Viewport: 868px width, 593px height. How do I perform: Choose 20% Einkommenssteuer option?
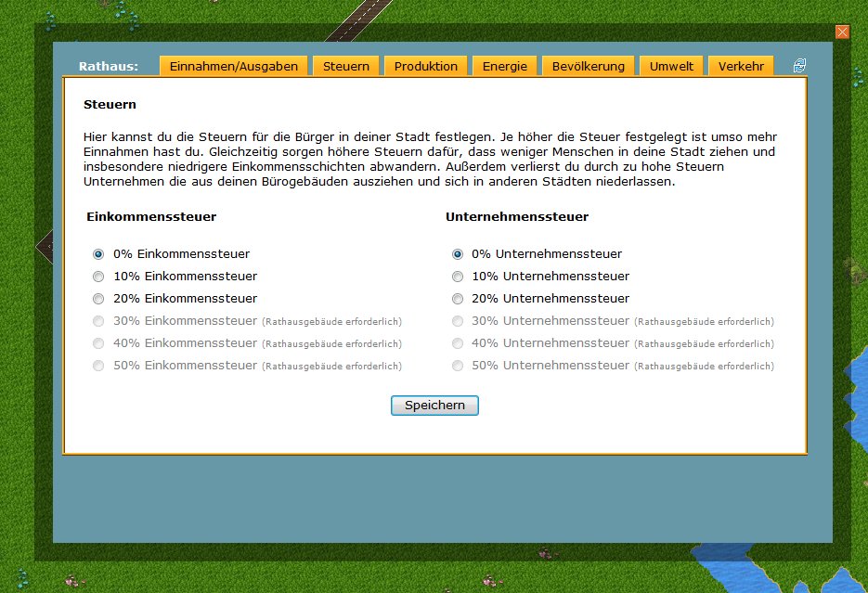tap(98, 299)
